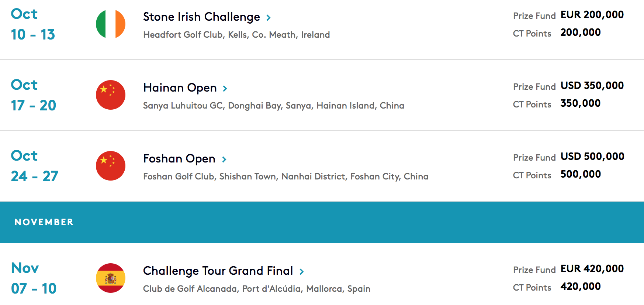Click the NOVEMBER month header bar
644x305 pixels.
(322, 222)
